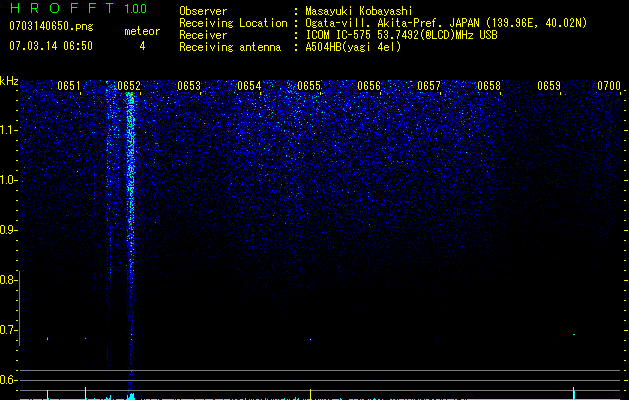The image size is (629, 400).
Task: Click the Receiving antenna label
Action: (230, 47)
